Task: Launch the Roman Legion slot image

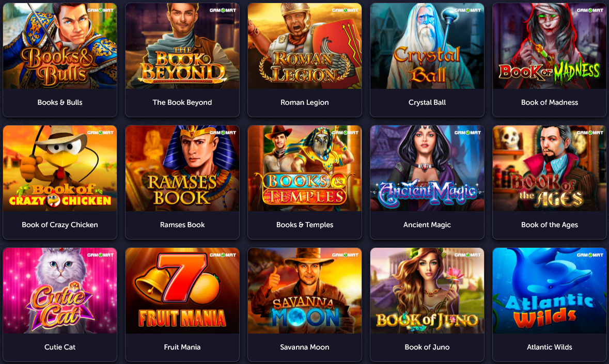Action: tap(305, 46)
